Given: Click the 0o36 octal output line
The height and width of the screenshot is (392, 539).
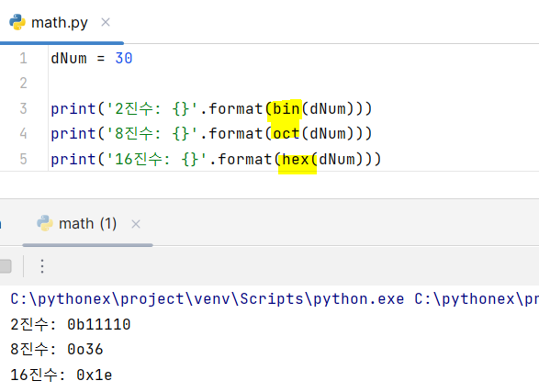Looking at the screenshot, I should 57,350.
